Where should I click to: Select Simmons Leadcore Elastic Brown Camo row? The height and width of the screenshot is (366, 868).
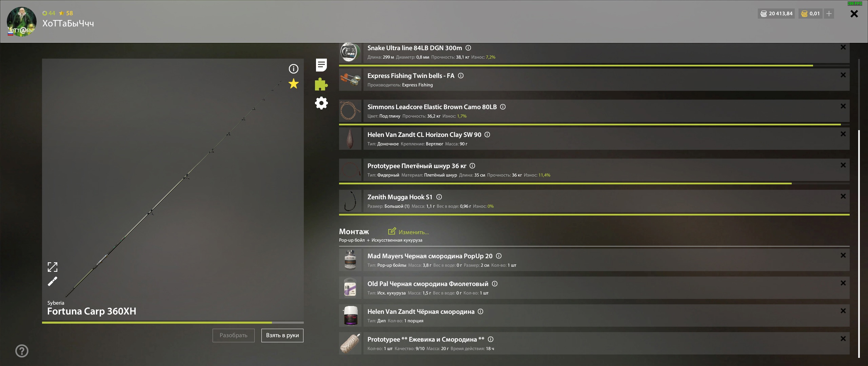594,111
